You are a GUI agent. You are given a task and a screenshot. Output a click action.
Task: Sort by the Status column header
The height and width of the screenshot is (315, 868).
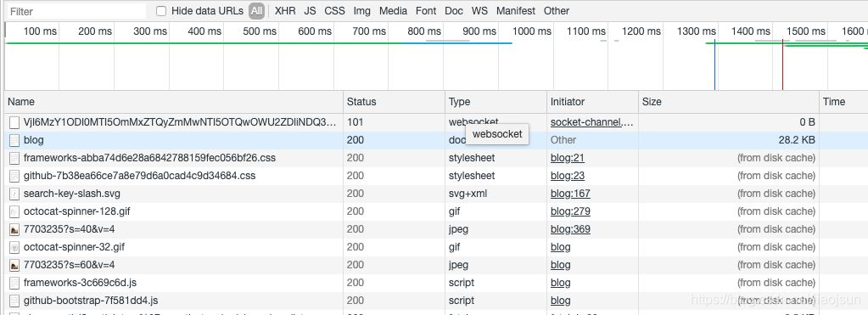tap(395, 102)
